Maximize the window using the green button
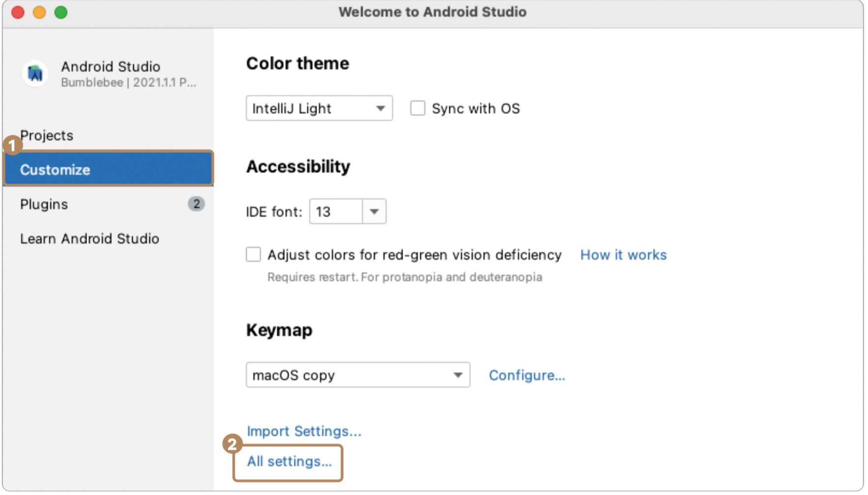This screenshot has height=495, width=868. (61, 12)
